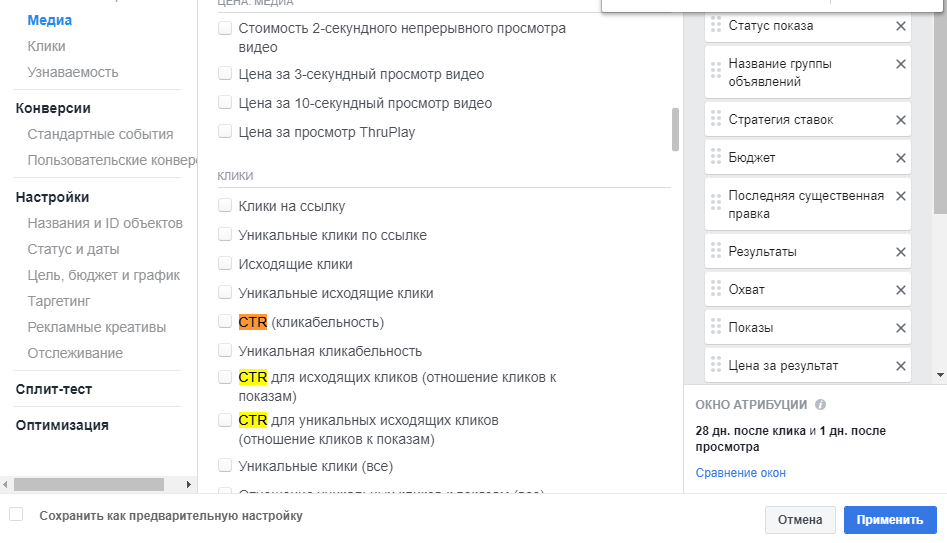Image resolution: width=947 pixels, height=543 pixels.
Task: Click X next to Цена за результат
Action: tap(901, 366)
